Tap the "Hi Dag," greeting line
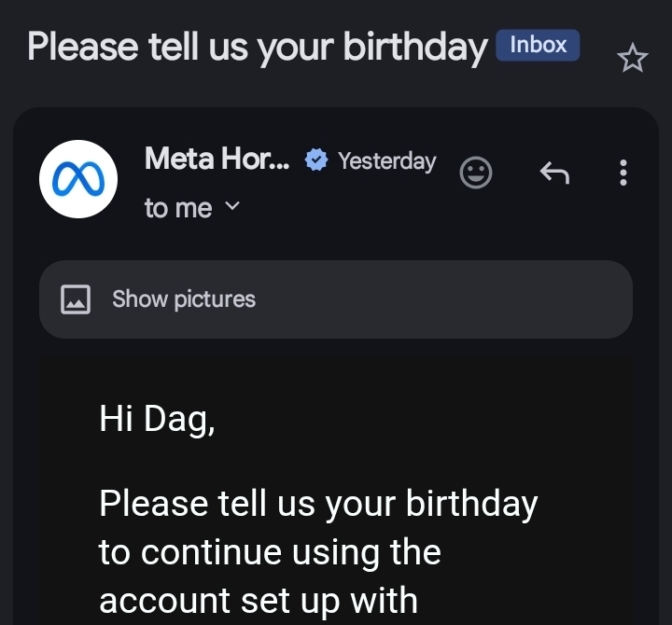 pyautogui.click(x=157, y=419)
